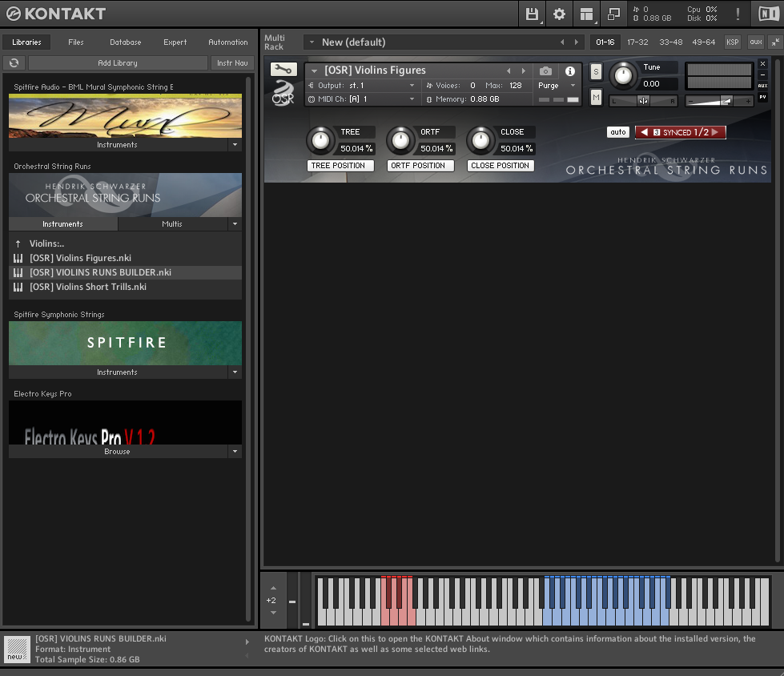Expand Mural library options dropdown arrow
Screen dimensions: 784x676
(x=235, y=144)
